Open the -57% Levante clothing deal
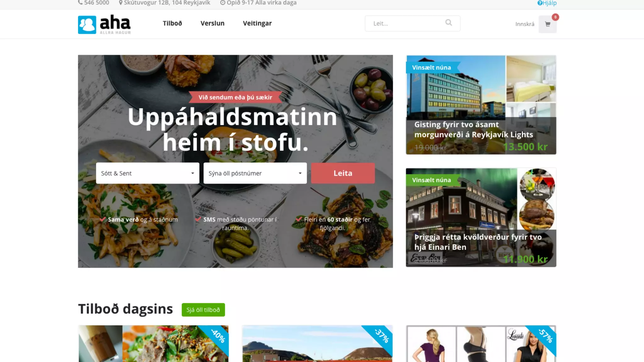This screenshot has width=644, height=362. click(481, 343)
